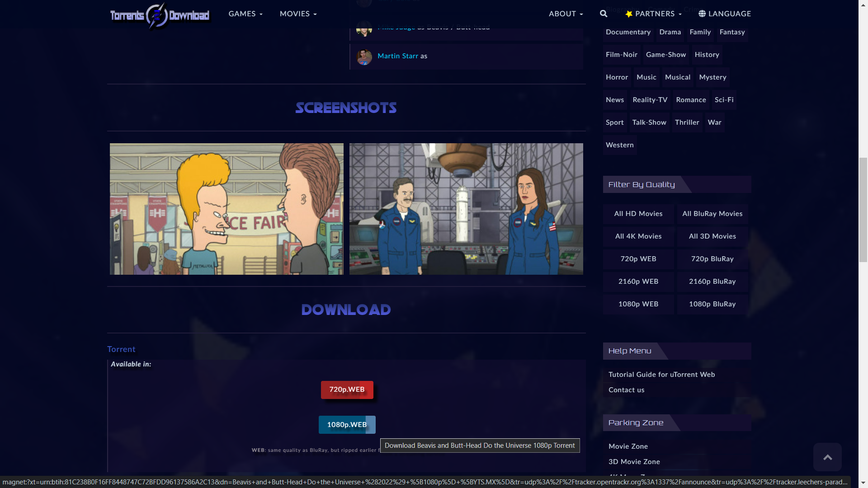
Task: Select the Fantasy genre tag
Action: click(732, 32)
